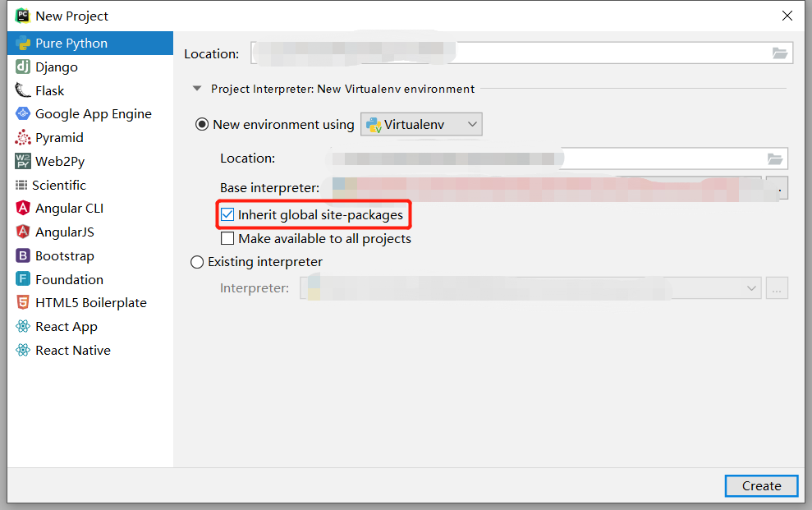This screenshot has height=510, width=812.
Task: Select Foundation project type
Action: [x=90, y=279]
